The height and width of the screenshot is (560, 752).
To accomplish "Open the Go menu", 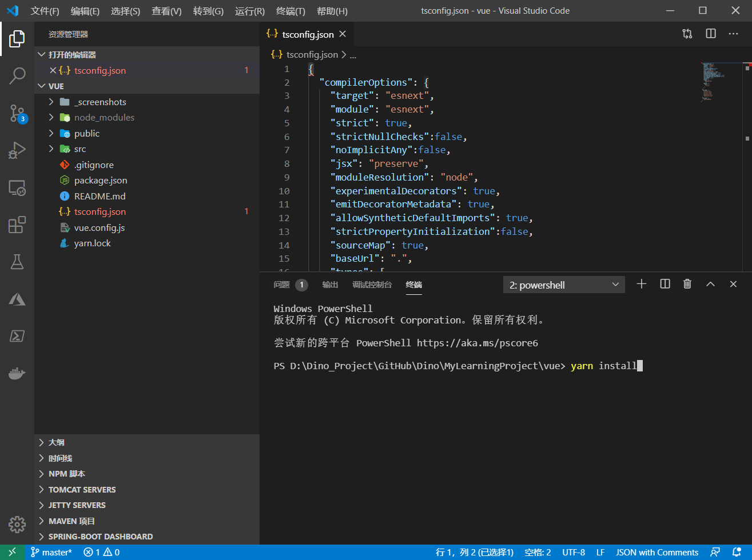I will [x=208, y=11].
